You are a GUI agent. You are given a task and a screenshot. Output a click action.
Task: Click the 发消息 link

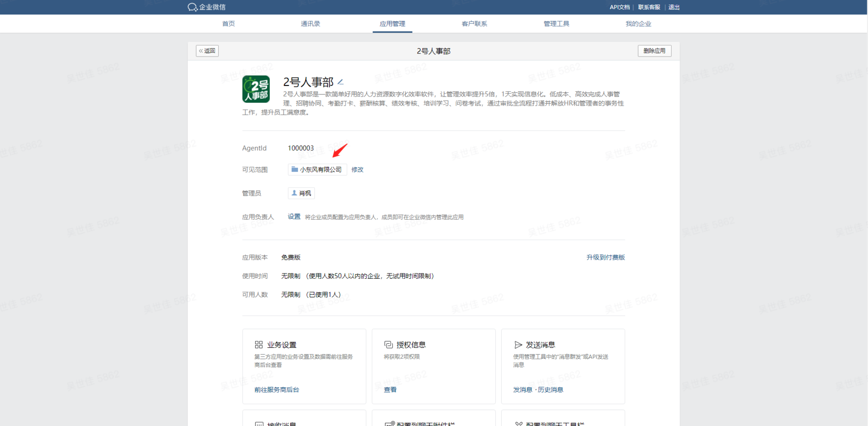(x=522, y=390)
